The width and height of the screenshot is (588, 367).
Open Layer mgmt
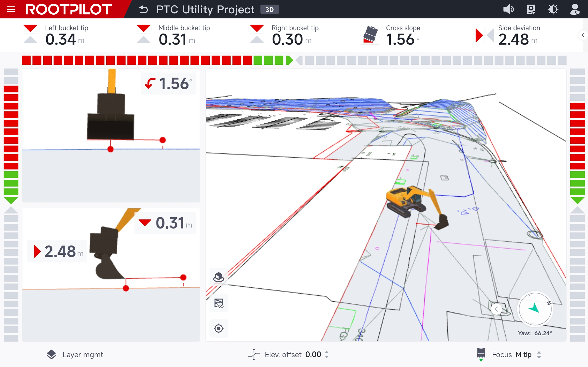tap(75, 355)
